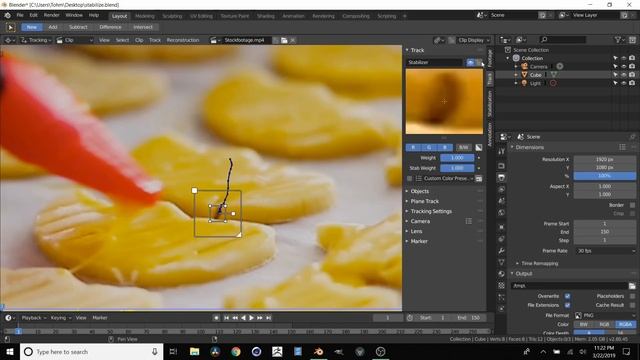Toggle the Overwrite checkbox
Screen dimensions: 640x360
(567, 296)
